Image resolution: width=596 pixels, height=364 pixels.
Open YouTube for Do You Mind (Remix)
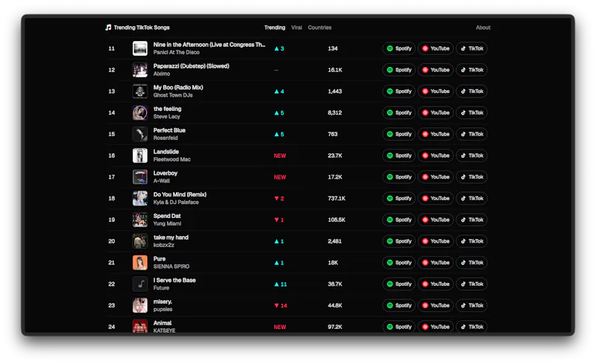(436, 198)
